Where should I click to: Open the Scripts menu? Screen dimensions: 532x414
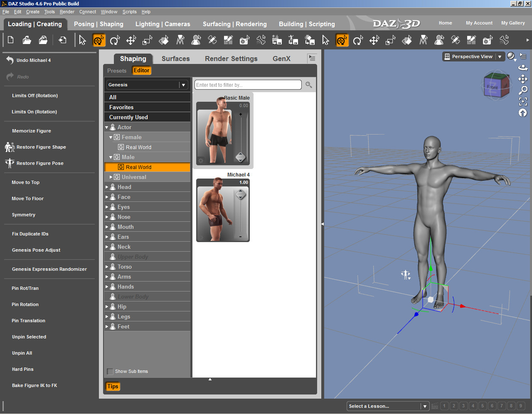coord(130,12)
